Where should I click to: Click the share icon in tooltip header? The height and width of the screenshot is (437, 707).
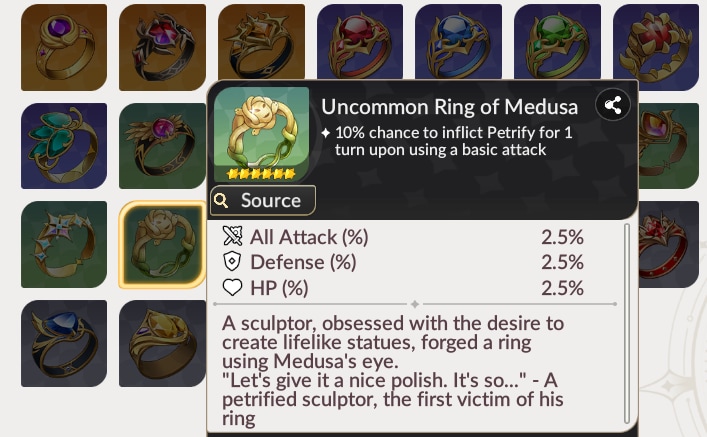(x=612, y=105)
